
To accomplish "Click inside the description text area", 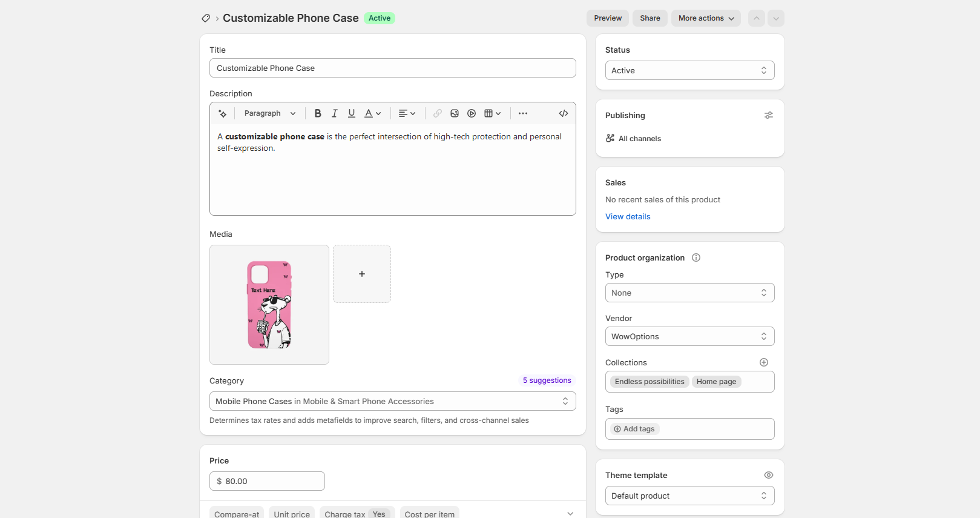I will [x=393, y=170].
